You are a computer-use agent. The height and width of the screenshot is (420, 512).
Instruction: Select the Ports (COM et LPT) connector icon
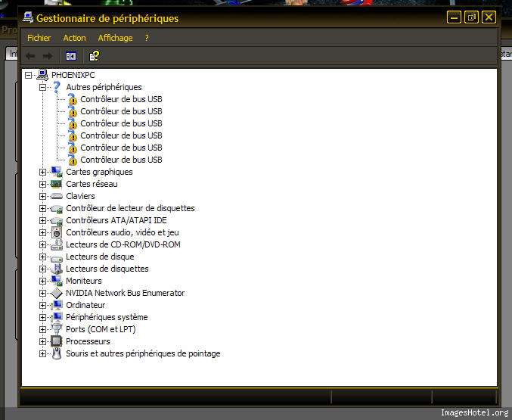[57, 329]
